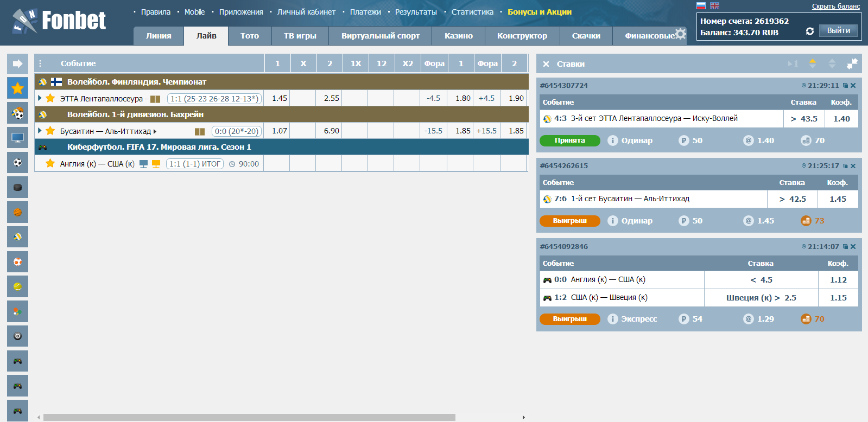Open the small arrow after Аль-Иттихад name

(155, 131)
